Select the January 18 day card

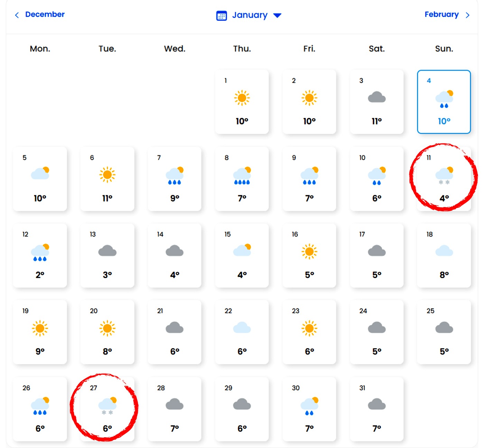coord(444,255)
